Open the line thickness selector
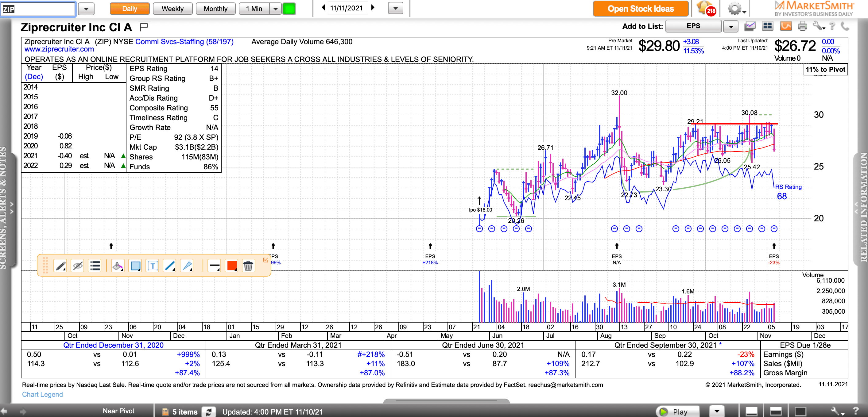868x417 pixels. click(x=214, y=266)
